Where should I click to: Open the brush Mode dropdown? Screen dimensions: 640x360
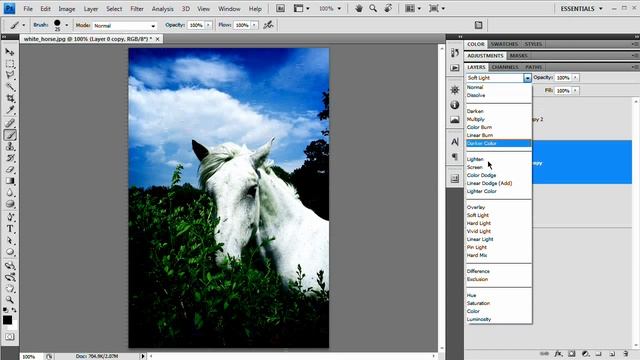point(124,25)
